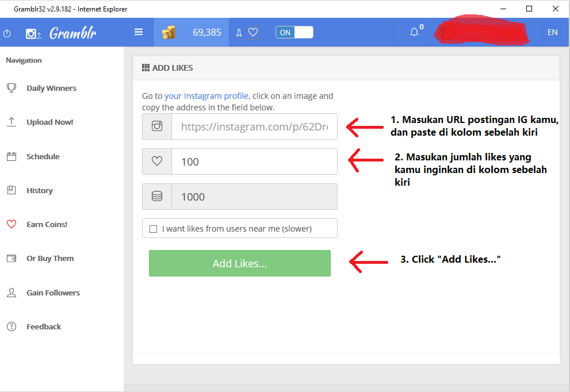Click the ADD LIKES grid icon
The height and width of the screenshot is (392, 570).
(146, 68)
